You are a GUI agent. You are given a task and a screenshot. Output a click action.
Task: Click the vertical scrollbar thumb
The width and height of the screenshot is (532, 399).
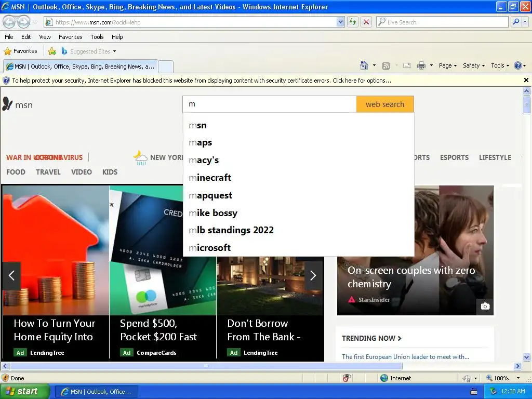point(526,104)
